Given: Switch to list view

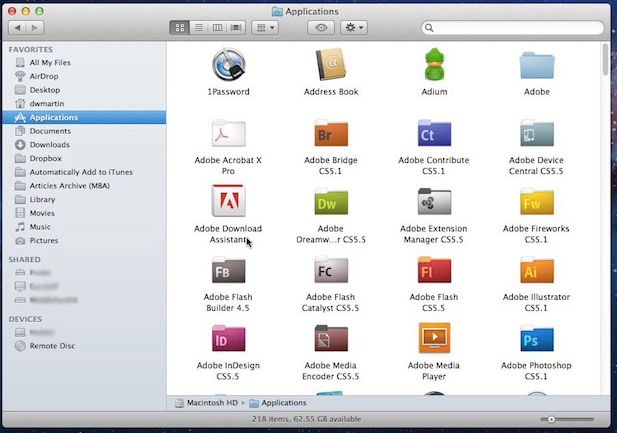Looking at the screenshot, I should (199, 28).
